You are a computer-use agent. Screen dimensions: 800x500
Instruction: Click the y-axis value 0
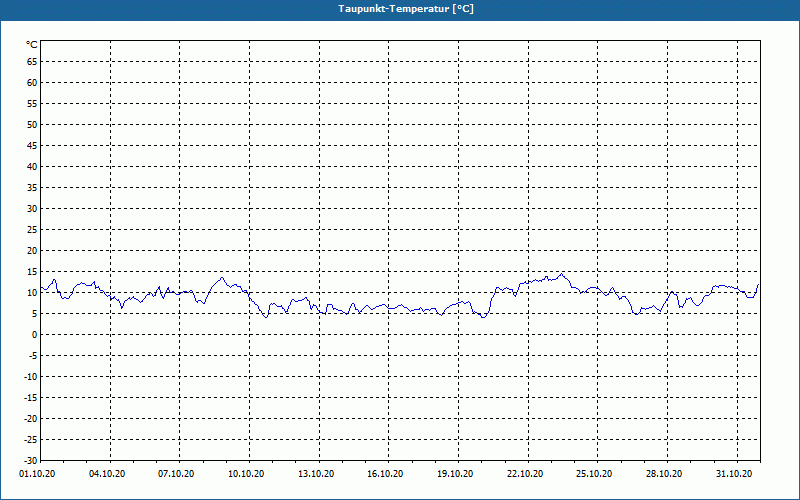pyautogui.click(x=35, y=335)
